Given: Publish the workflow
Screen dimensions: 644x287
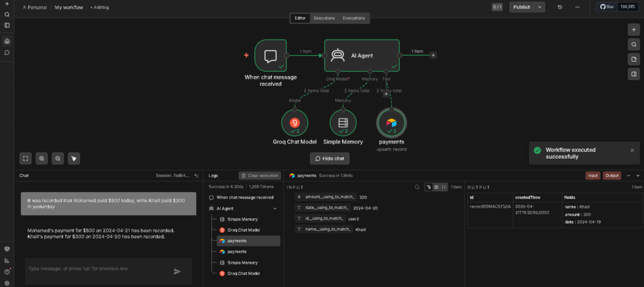Looking at the screenshot, I should 522,7.
